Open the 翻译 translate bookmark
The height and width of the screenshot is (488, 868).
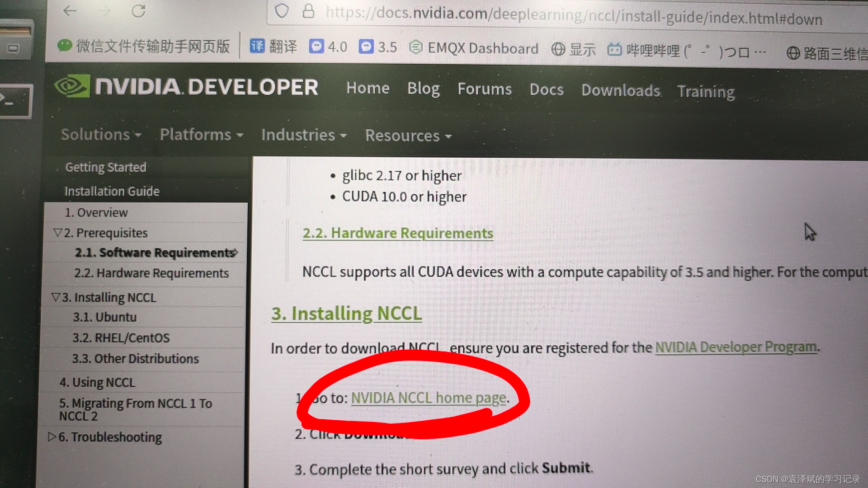click(x=274, y=46)
